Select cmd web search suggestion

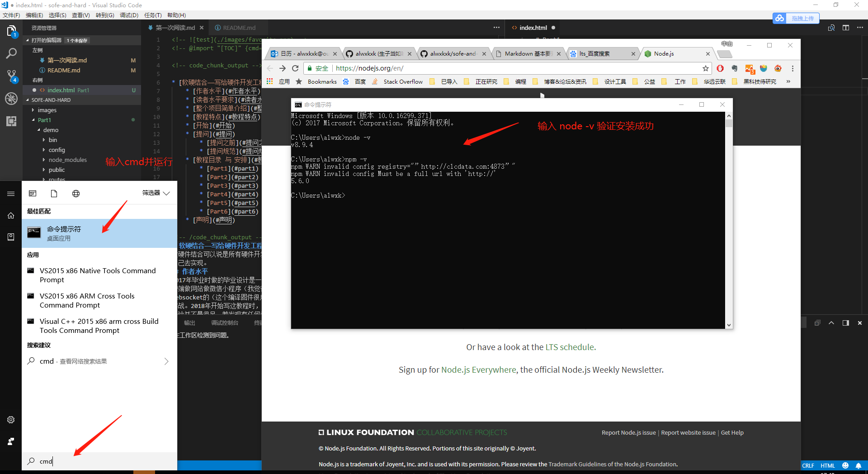pyautogui.click(x=99, y=361)
